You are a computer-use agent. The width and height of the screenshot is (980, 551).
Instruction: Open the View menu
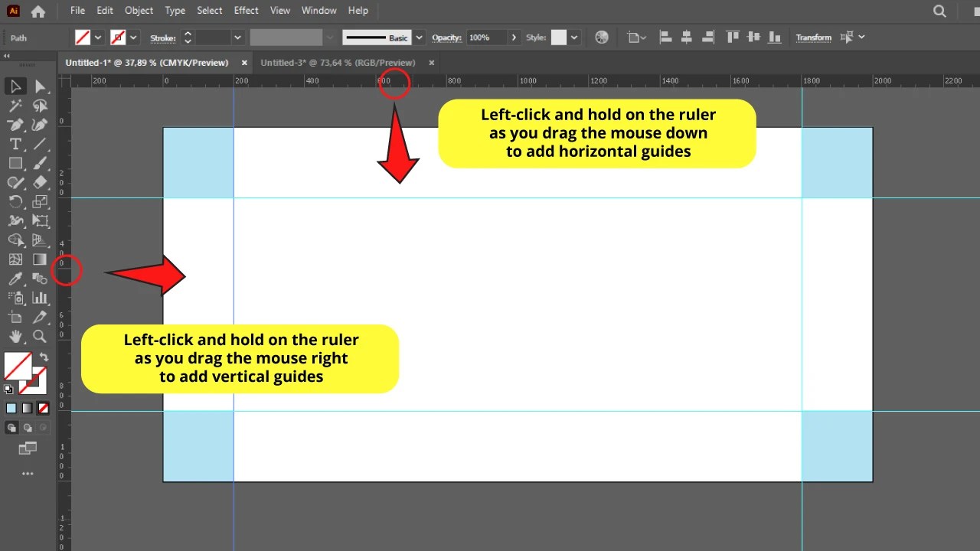pyautogui.click(x=279, y=10)
